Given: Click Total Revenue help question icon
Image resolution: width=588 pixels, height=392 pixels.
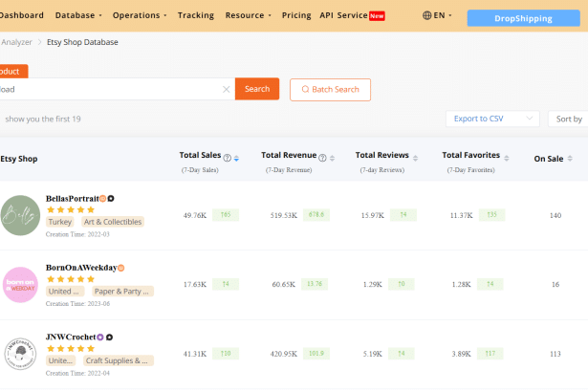Looking at the screenshot, I should [322, 158].
